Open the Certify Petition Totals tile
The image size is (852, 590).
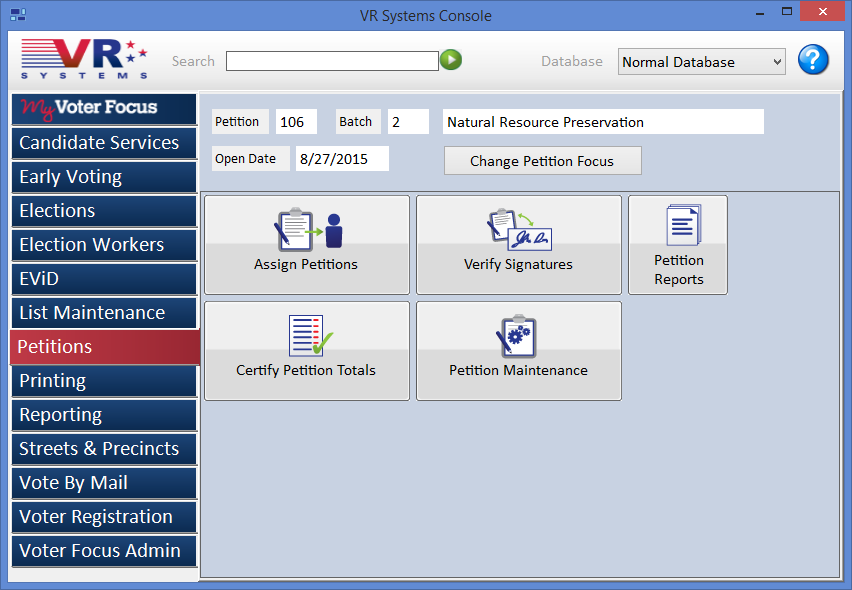[x=306, y=351]
